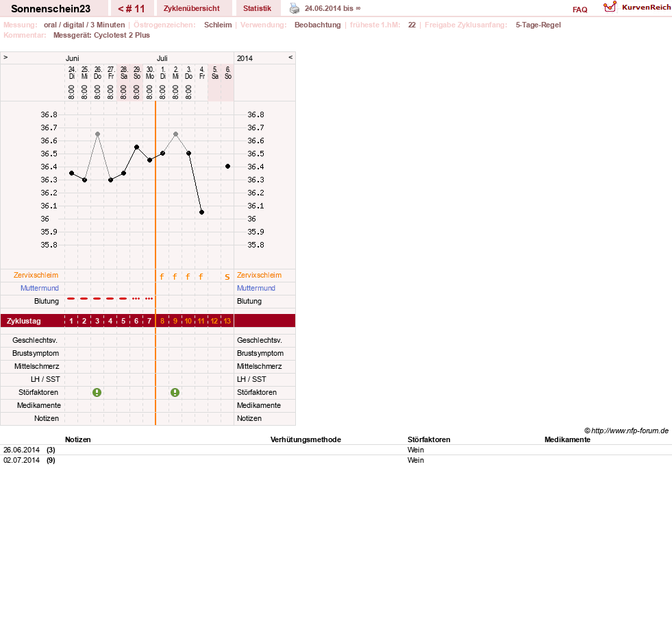Go to previous cycle via '< # 11'
The width and height of the screenshot is (672, 617).
[x=131, y=9]
